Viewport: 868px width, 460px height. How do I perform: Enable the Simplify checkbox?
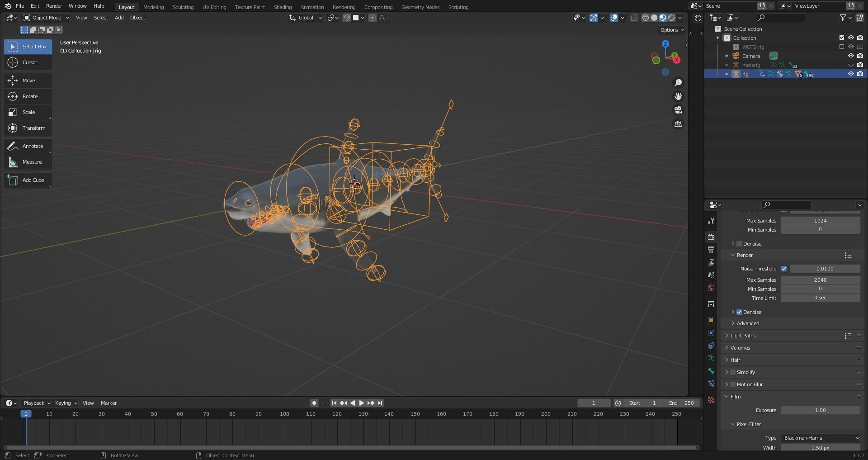click(x=733, y=372)
